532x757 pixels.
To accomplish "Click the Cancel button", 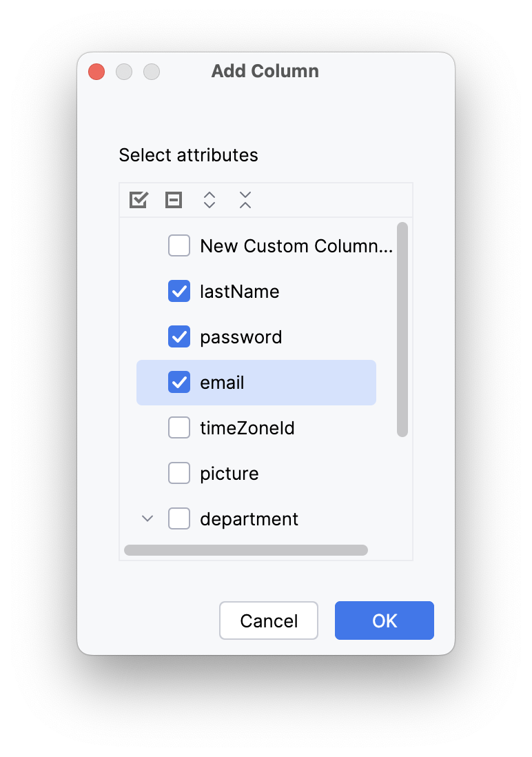I will point(268,620).
